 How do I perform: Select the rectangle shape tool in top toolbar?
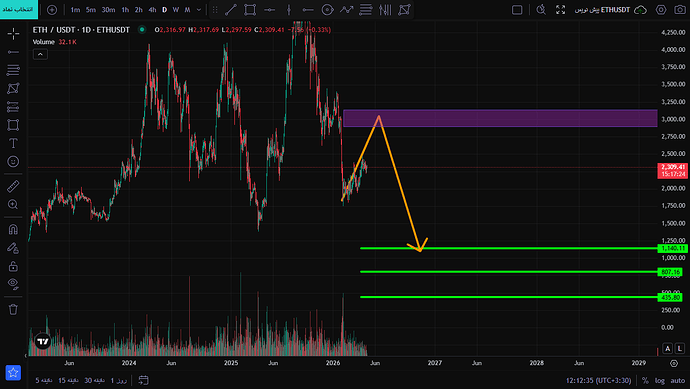click(250, 10)
